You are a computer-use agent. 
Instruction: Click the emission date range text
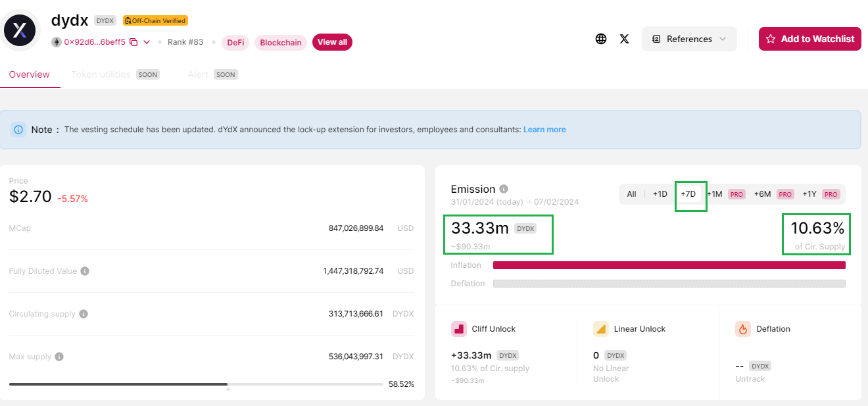coord(515,202)
